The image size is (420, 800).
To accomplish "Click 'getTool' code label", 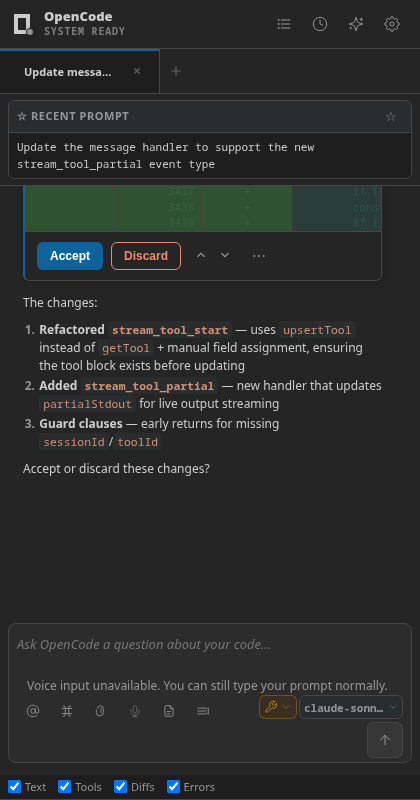I will (x=126, y=348).
